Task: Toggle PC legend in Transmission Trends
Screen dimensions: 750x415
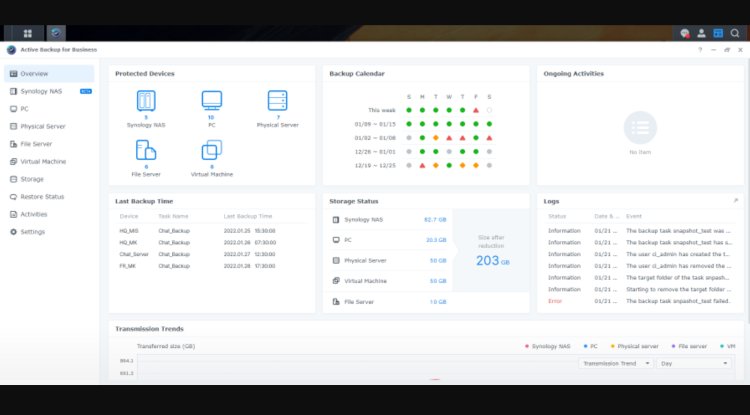Action: tap(591, 346)
